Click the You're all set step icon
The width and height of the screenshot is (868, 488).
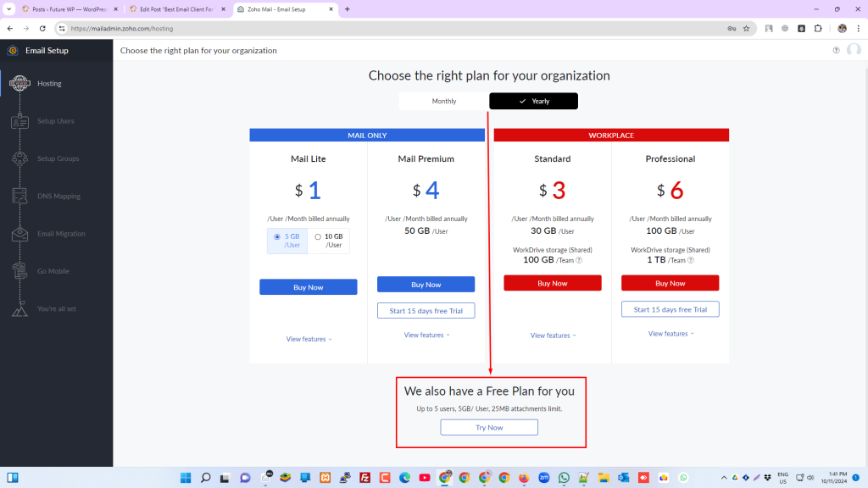point(19,308)
